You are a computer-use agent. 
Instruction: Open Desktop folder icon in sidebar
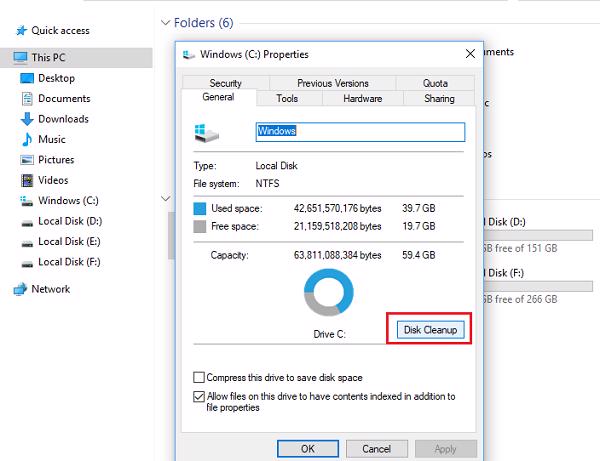pyautogui.click(x=27, y=78)
